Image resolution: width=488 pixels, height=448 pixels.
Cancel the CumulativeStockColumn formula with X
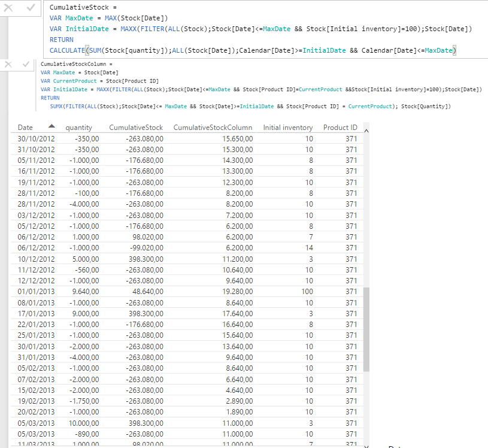click(8, 65)
